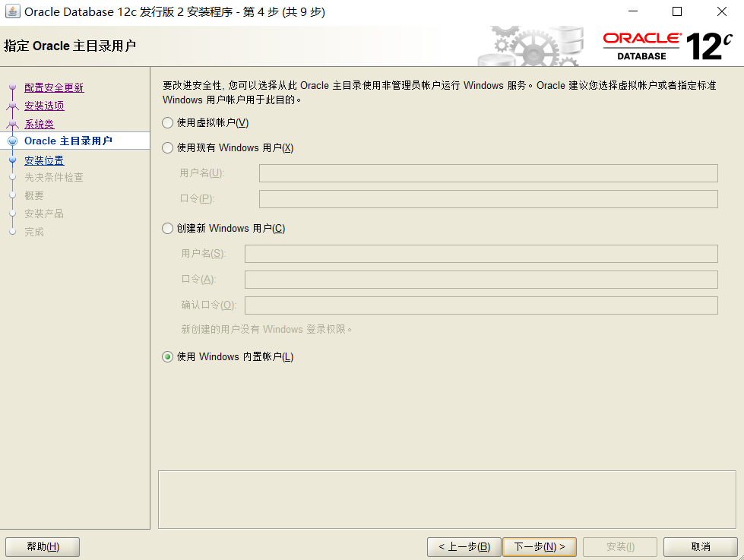744x560 pixels.
Task: Open the 系统类 step link
Action: pyautogui.click(x=40, y=125)
